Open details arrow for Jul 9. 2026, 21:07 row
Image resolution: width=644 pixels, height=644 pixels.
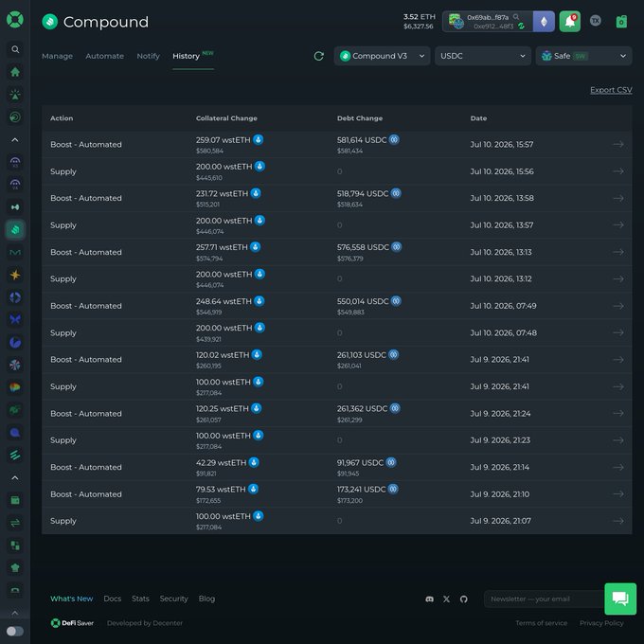(618, 521)
